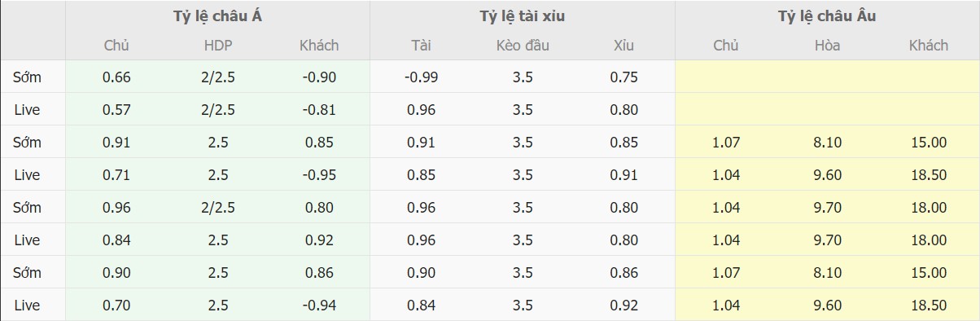
Task: Select HDP column header
Action: click(x=217, y=46)
